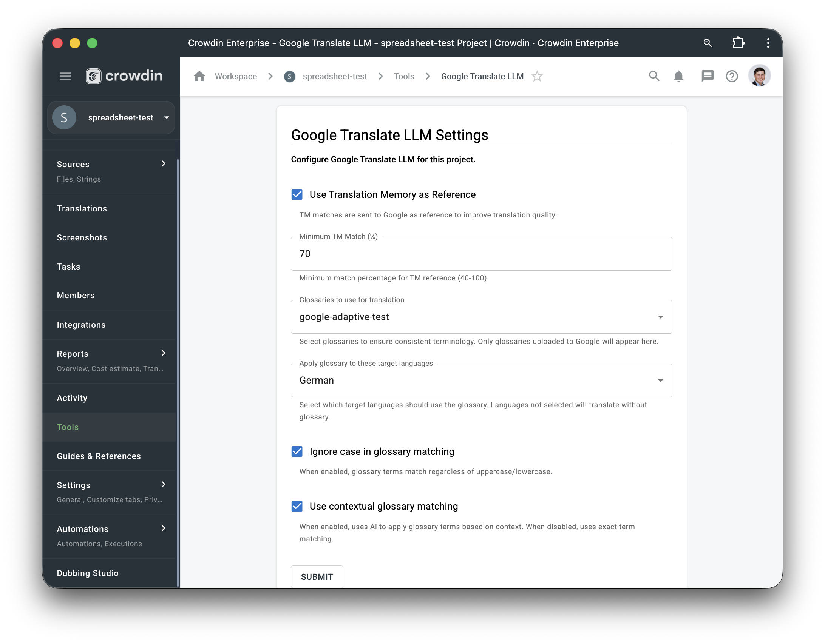This screenshot has height=644, width=825.
Task: Toggle Ignore case in glossary matching
Action: 297,451
